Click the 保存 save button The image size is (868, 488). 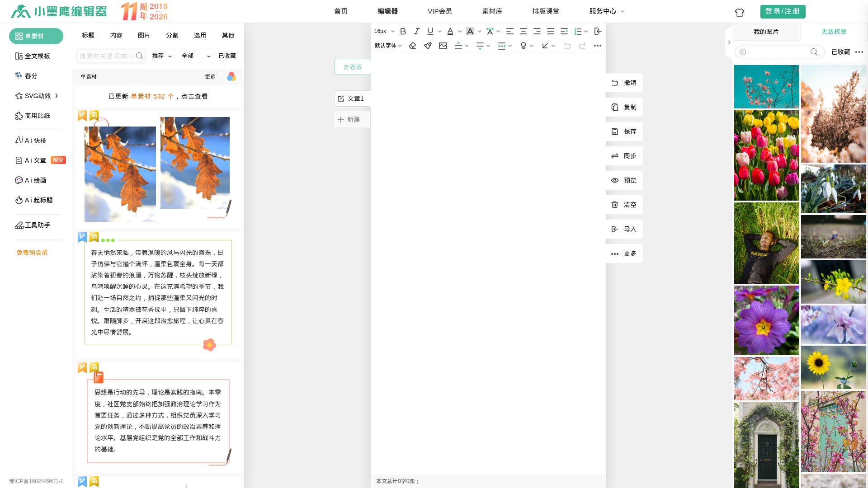point(624,131)
